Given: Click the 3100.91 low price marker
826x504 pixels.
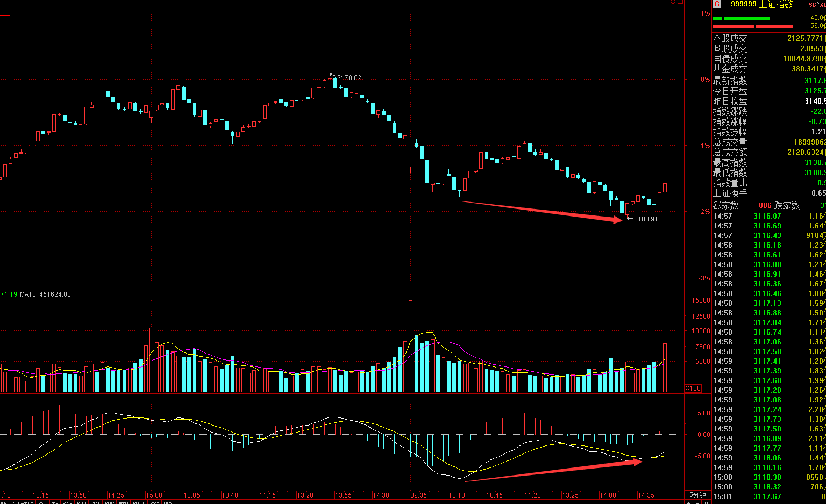Looking at the screenshot, I should [645, 219].
